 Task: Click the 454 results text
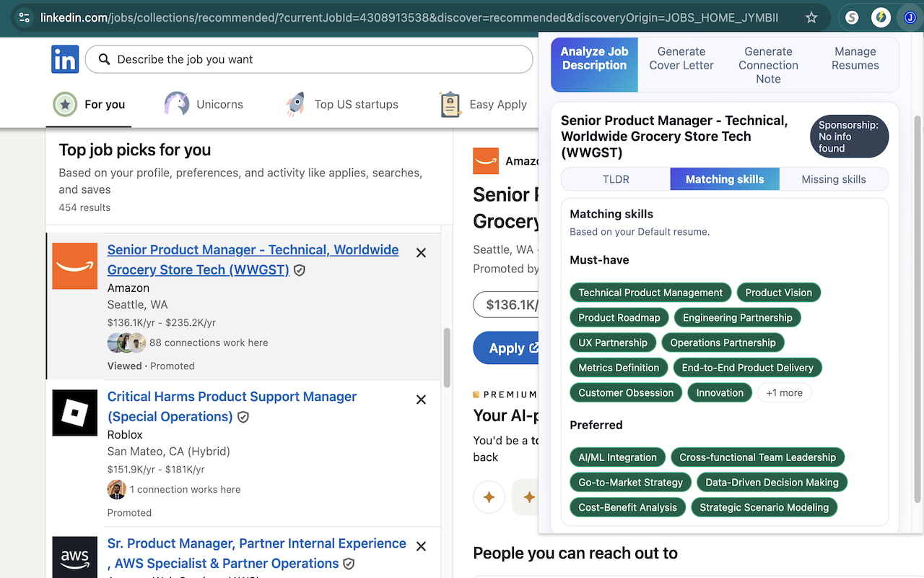pos(84,207)
